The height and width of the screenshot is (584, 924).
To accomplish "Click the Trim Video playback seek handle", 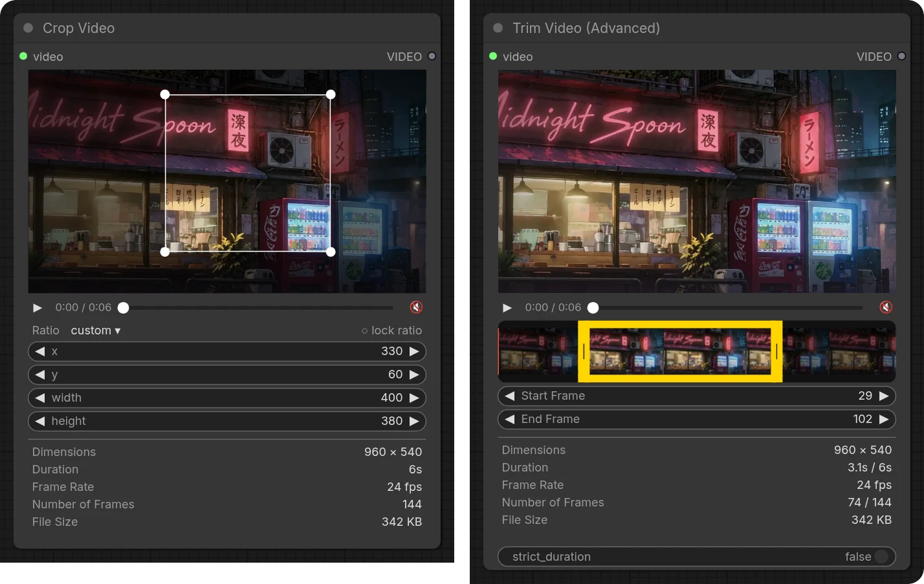I will [593, 308].
